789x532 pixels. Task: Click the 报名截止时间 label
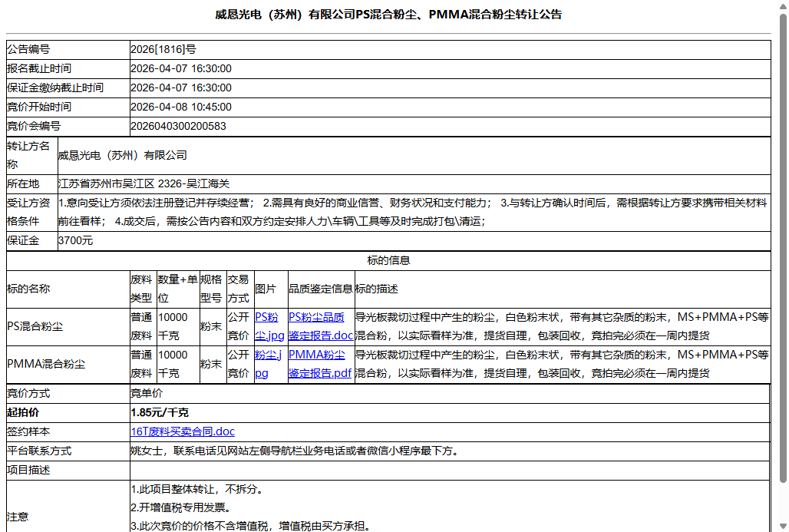point(39,68)
